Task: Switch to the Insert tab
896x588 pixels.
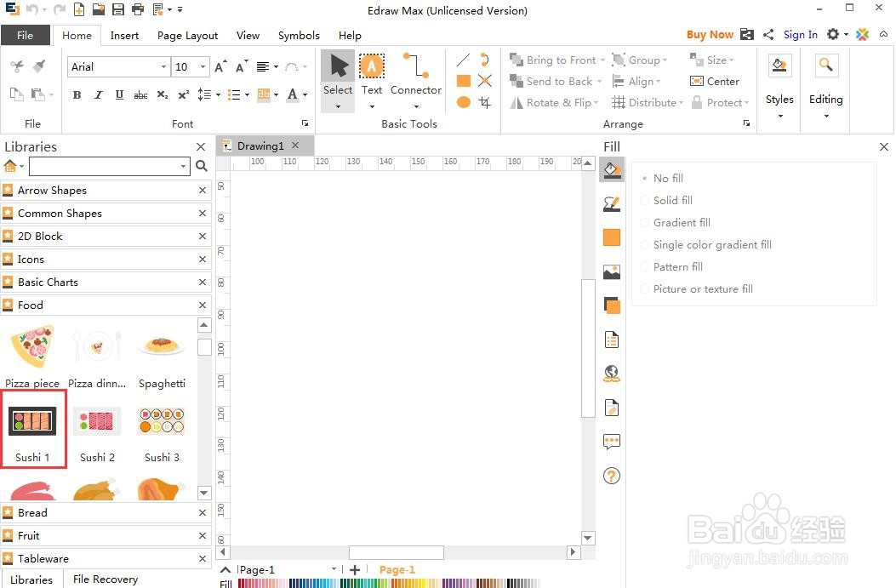Action: pos(124,36)
